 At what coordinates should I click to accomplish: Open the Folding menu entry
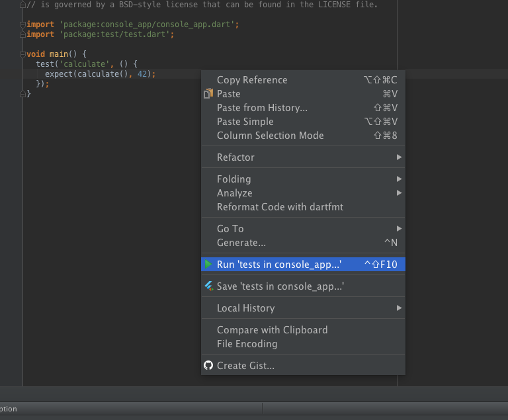(x=303, y=179)
